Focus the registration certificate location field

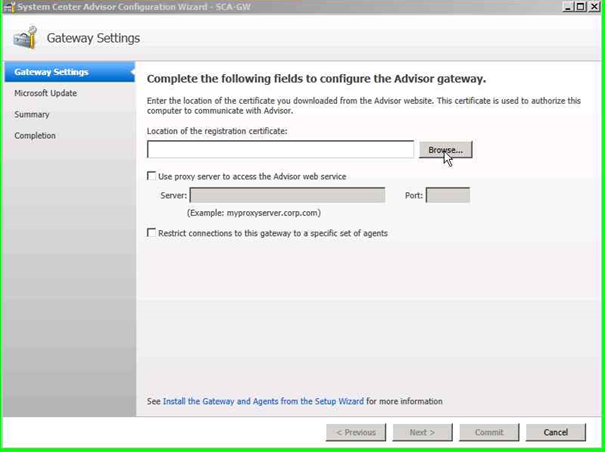click(x=280, y=150)
